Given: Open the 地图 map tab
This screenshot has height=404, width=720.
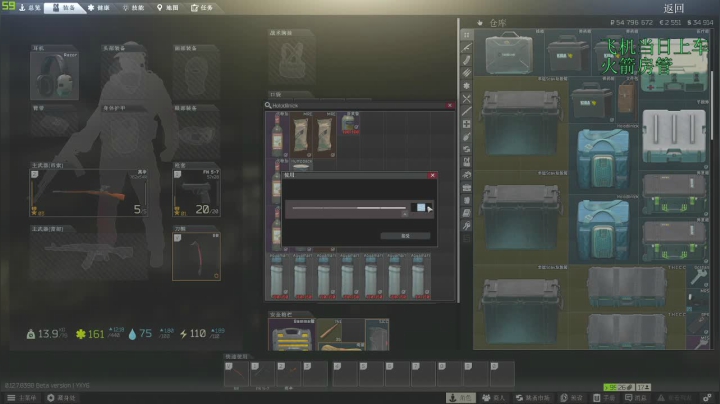Looking at the screenshot, I should (168, 7).
